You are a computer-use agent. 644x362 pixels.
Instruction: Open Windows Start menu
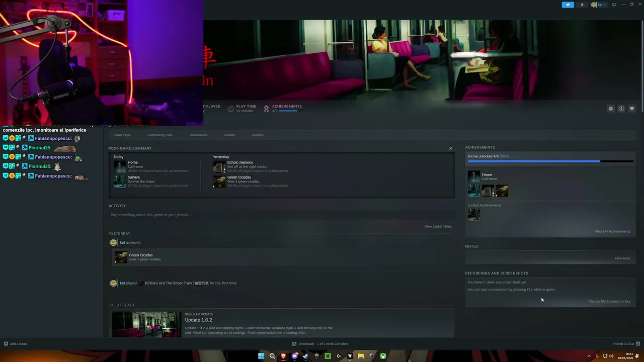click(x=261, y=356)
